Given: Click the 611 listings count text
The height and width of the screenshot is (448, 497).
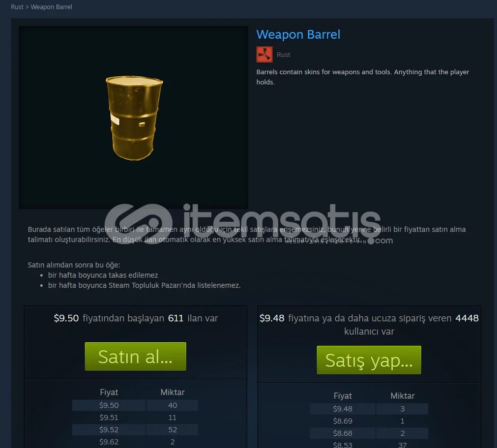Looking at the screenshot, I should (176, 318).
